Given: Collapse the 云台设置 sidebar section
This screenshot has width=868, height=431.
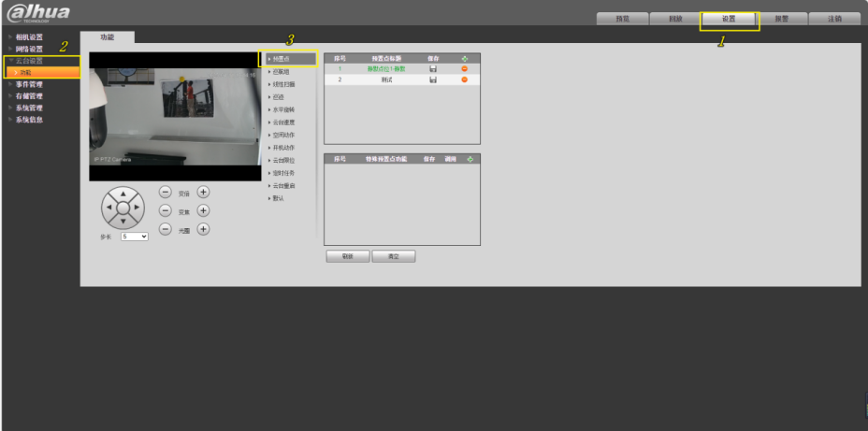Looking at the screenshot, I should point(29,61).
